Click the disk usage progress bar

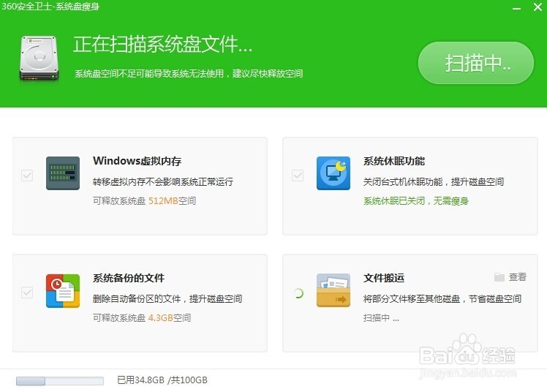[x=60, y=381]
